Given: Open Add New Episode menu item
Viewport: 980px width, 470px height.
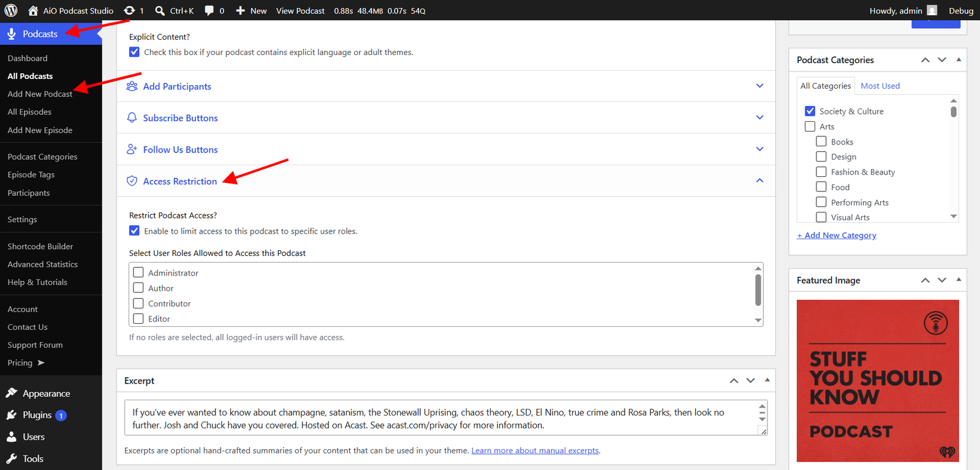Looking at the screenshot, I should tap(40, 130).
